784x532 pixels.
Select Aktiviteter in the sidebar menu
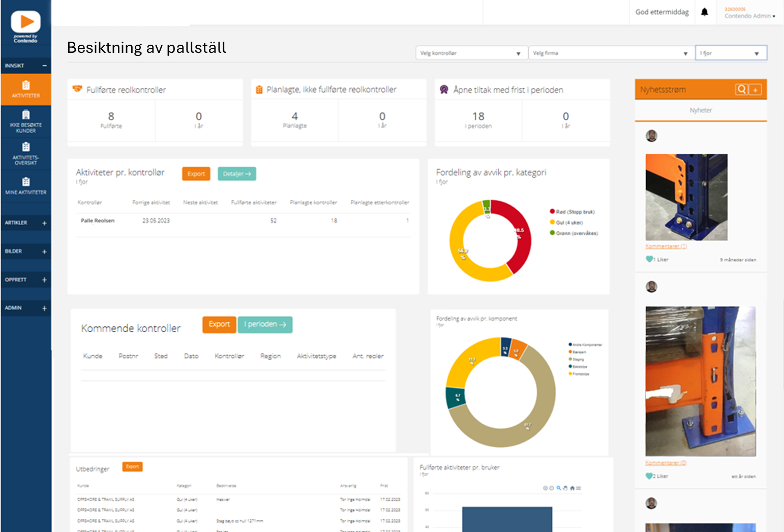[x=26, y=89]
